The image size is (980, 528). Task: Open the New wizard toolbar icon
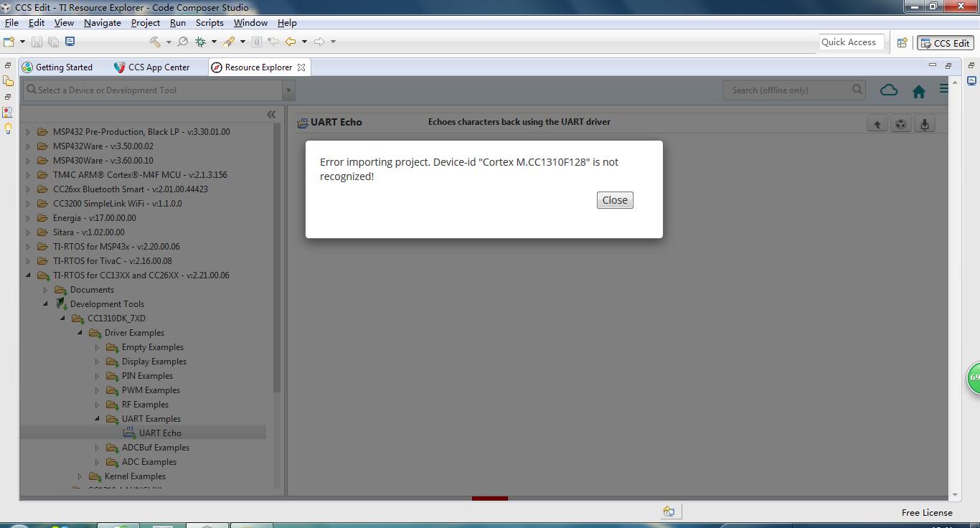9,42
